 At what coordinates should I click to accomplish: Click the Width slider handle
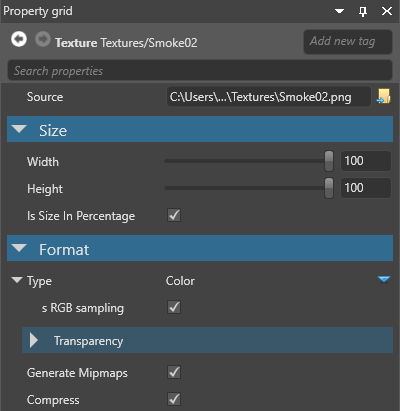(329, 161)
